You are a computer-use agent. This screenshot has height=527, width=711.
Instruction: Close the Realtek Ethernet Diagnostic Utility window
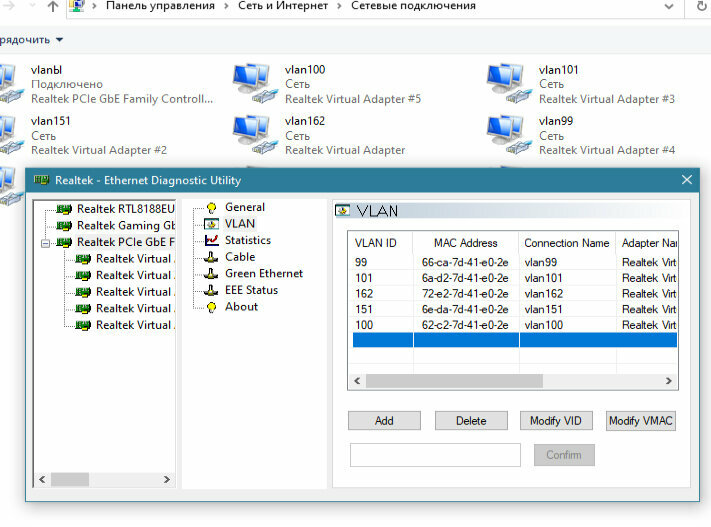click(x=687, y=180)
